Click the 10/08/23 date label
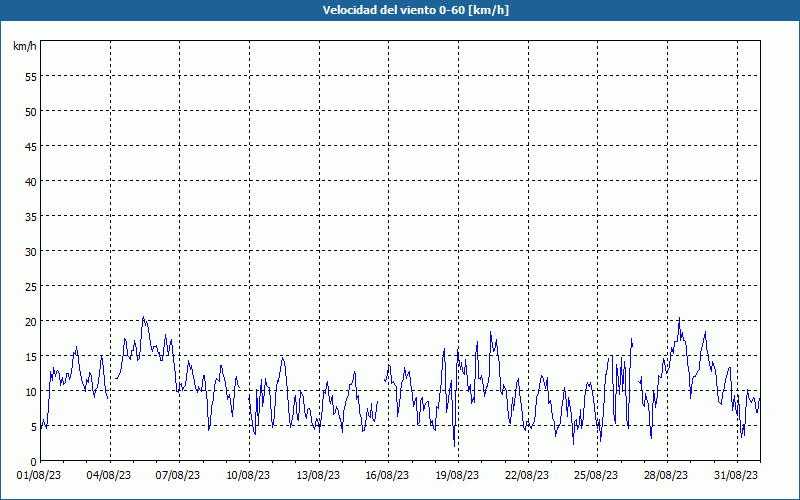Image resolution: width=800 pixels, height=500 pixels. pos(248,476)
